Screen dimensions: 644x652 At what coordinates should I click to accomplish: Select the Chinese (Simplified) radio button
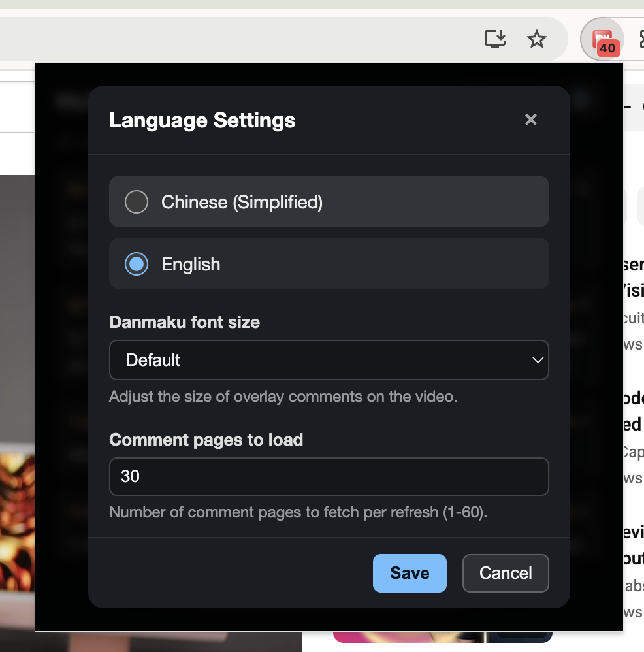137,202
